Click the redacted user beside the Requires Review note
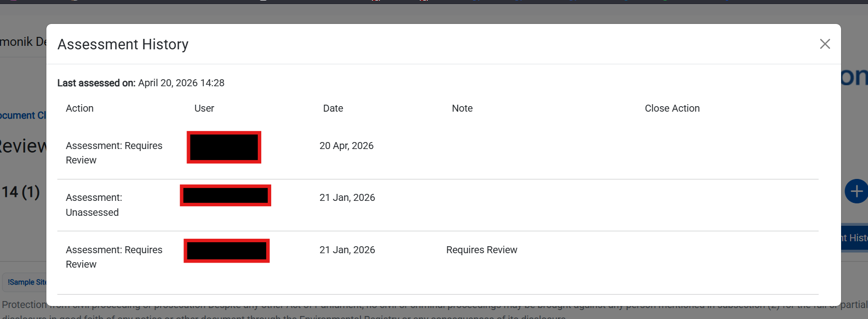The height and width of the screenshot is (319, 868). [227, 251]
